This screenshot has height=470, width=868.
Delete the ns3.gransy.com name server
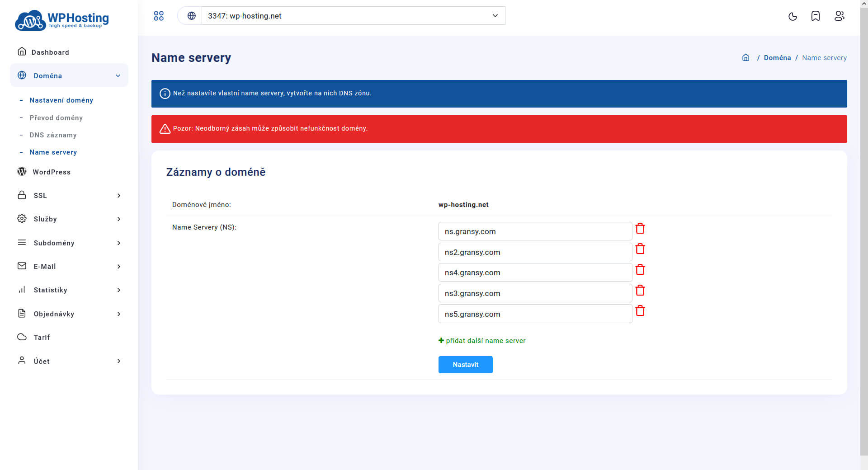(x=640, y=290)
